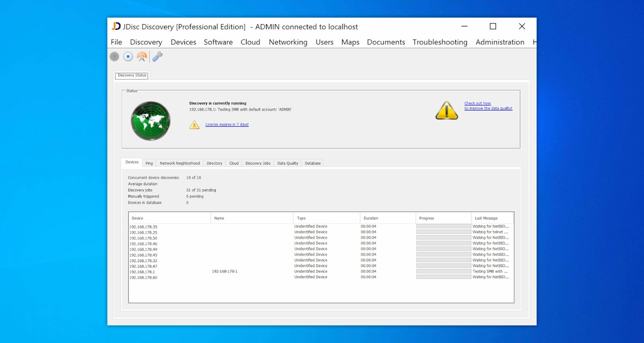Viewport: 644px width, 343px height.
Task: Click the green radar world map icon
Action: 151,121
